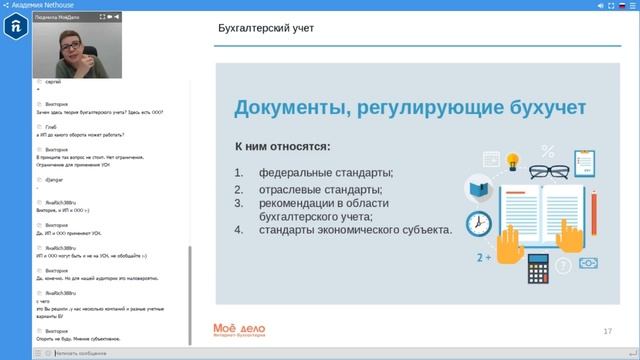Click the chat message input field
This screenshot has width=640, height=360.
[339, 353]
